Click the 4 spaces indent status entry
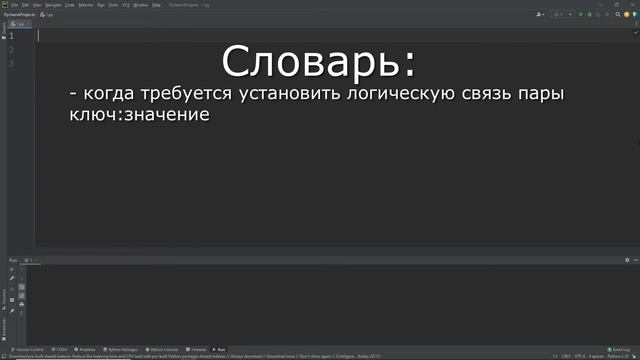The image size is (640, 360). click(x=596, y=357)
